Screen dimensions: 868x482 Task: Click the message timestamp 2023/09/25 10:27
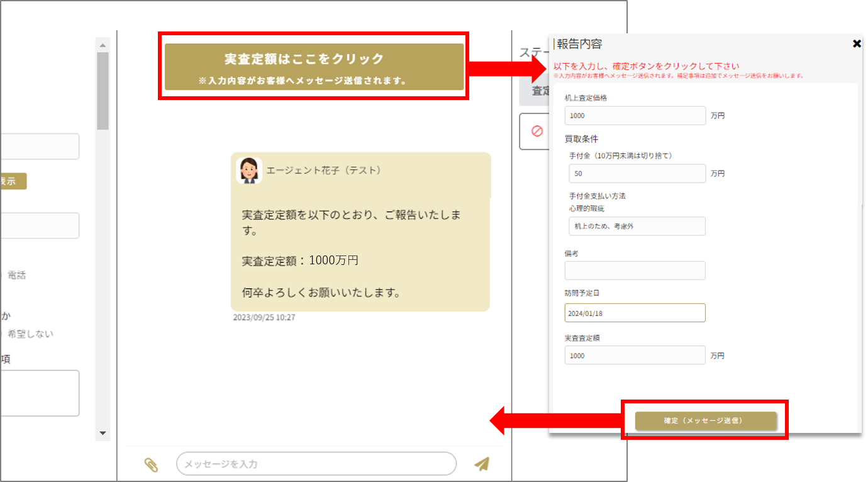coord(264,317)
